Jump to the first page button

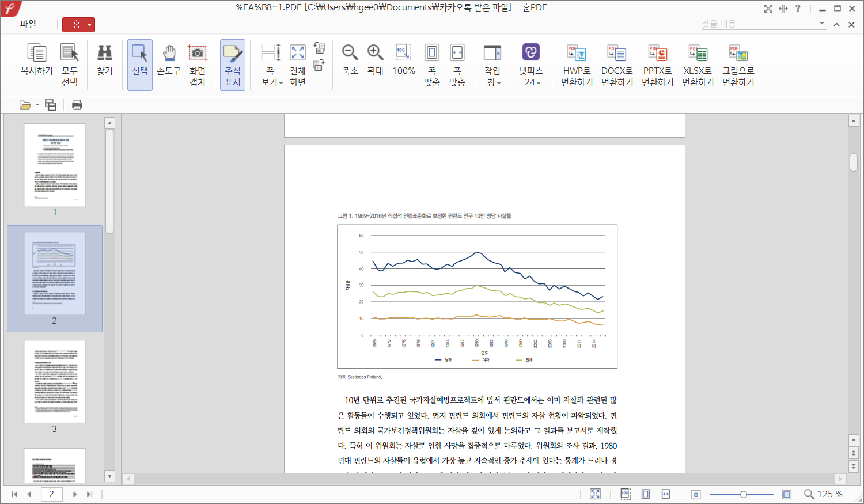click(x=14, y=494)
